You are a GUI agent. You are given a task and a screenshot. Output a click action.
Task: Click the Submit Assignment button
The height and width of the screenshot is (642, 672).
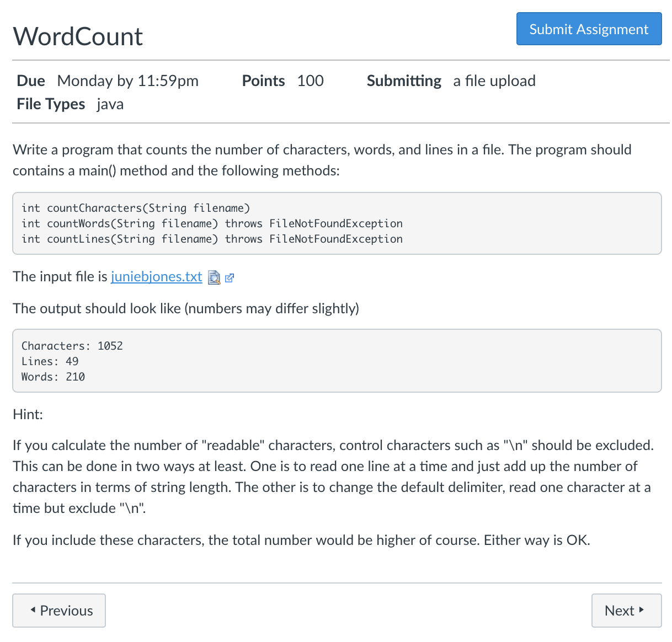(x=589, y=29)
